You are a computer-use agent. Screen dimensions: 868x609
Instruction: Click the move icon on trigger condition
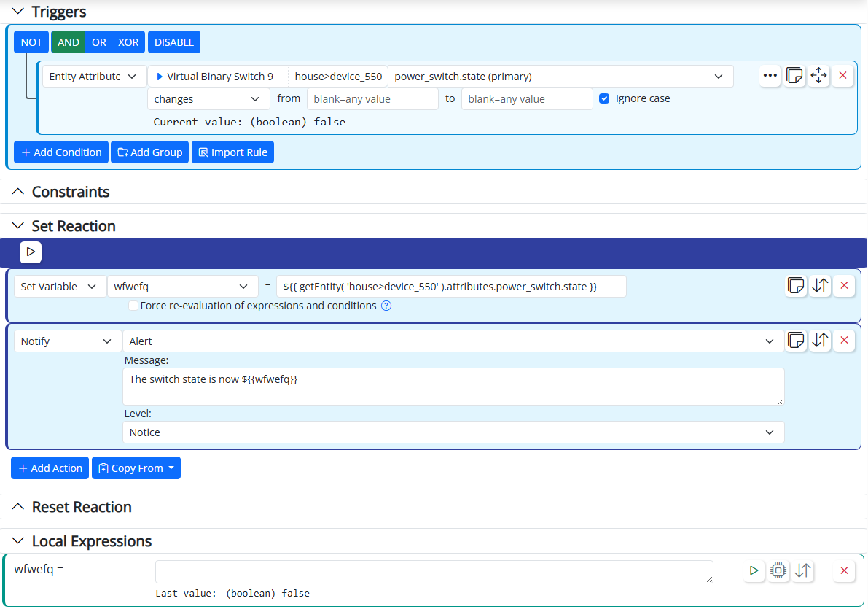pyautogui.click(x=818, y=75)
